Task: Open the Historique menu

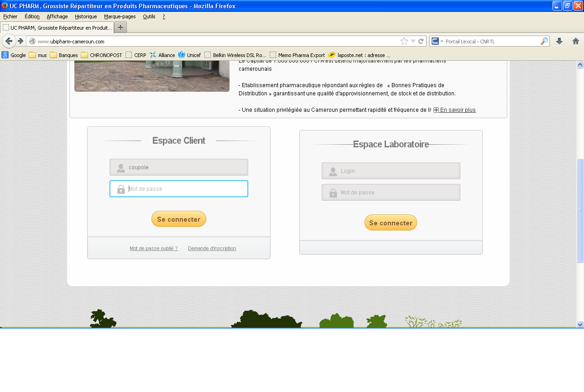Action: (86, 16)
